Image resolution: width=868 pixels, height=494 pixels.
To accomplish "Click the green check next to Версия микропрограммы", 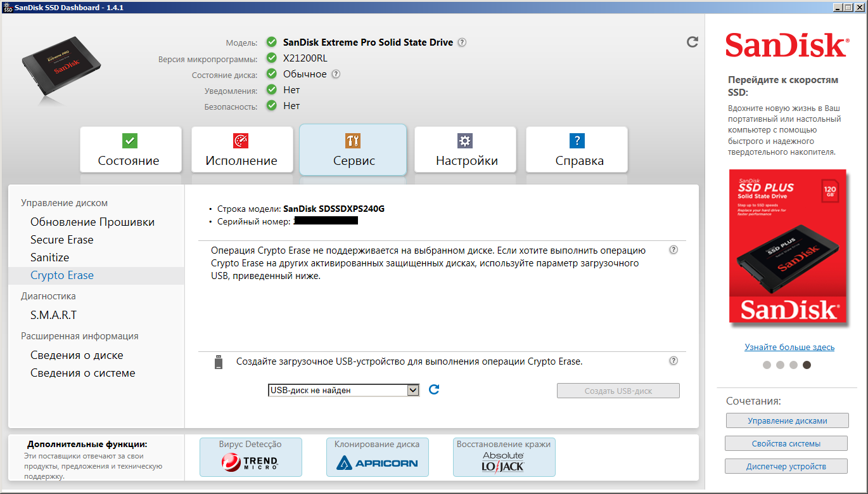I will point(272,58).
